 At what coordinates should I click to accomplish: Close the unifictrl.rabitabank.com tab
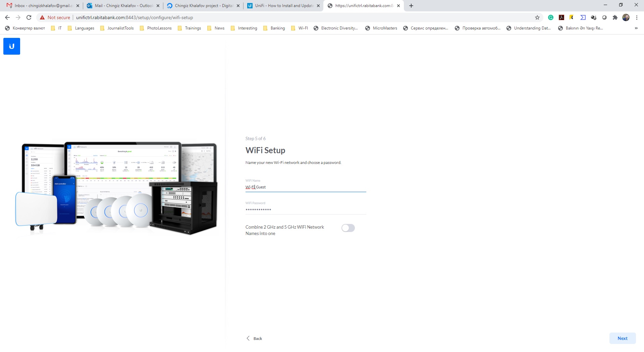pos(398,6)
